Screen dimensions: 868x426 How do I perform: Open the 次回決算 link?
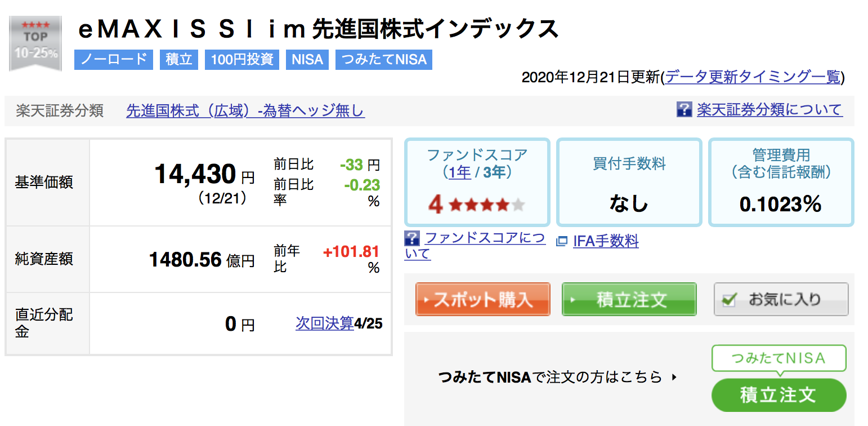(325, 323)
